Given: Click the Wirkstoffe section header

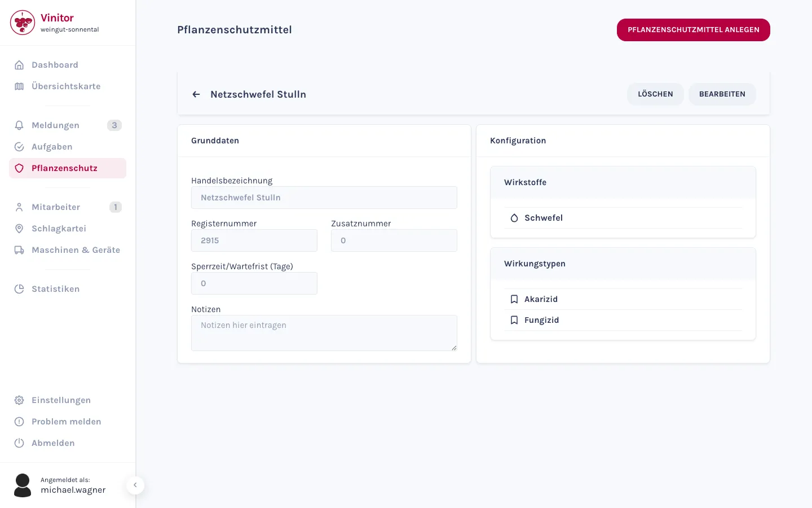Looking at the screenshot, I should (525, 182).
